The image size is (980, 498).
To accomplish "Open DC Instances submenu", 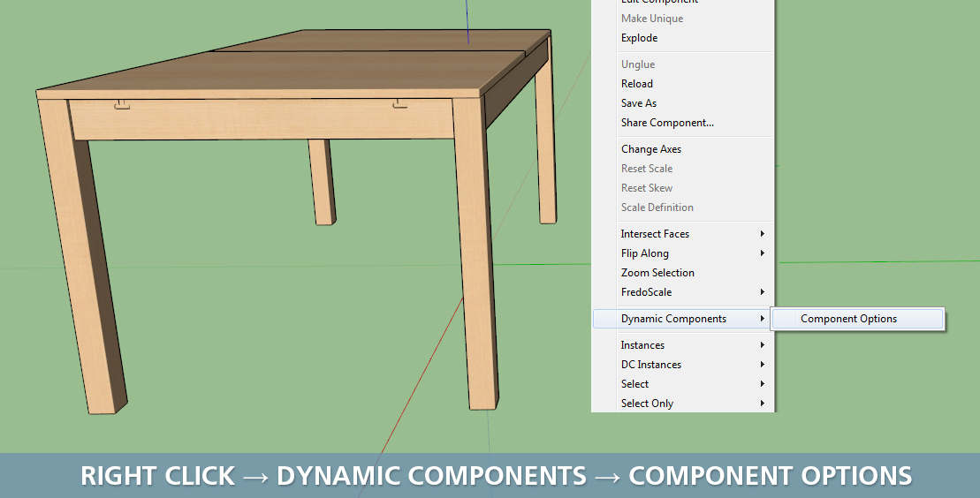I will pyautogui.click(x=682, y=365).
